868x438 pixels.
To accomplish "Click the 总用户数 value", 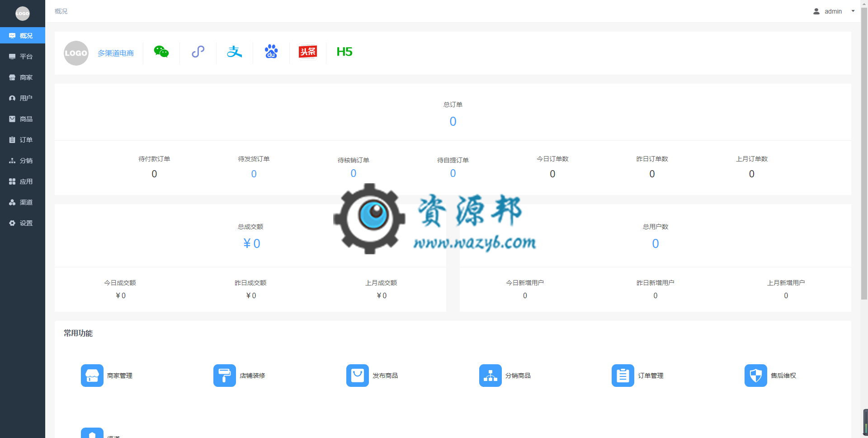I will [656, 243].
